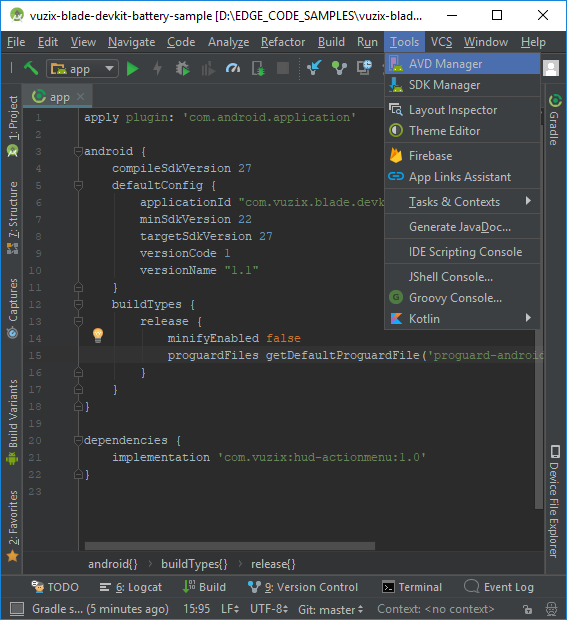Click the Make Project hammer icon
The image size is (568, 621).
tap(30, 69)
